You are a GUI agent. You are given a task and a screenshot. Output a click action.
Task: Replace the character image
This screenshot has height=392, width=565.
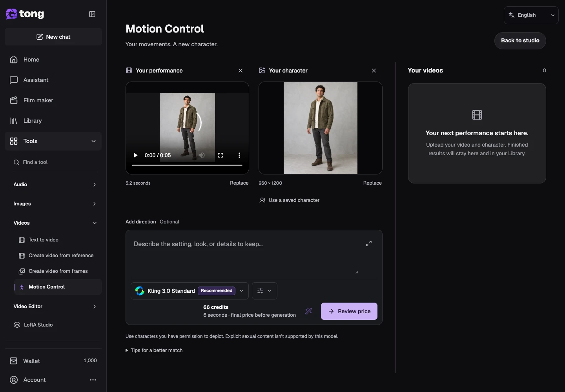pos(372,183)
